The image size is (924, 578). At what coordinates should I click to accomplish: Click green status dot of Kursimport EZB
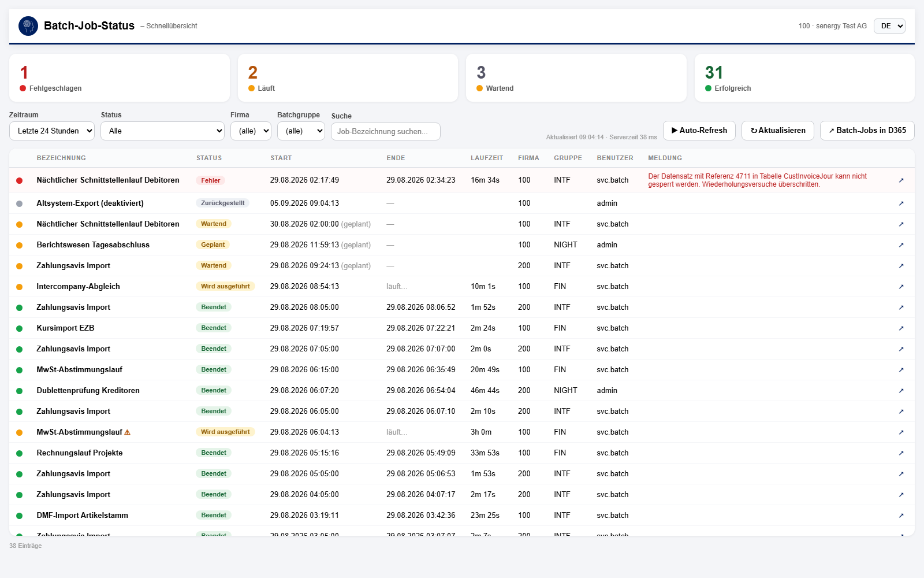click(x=19, y=328)
